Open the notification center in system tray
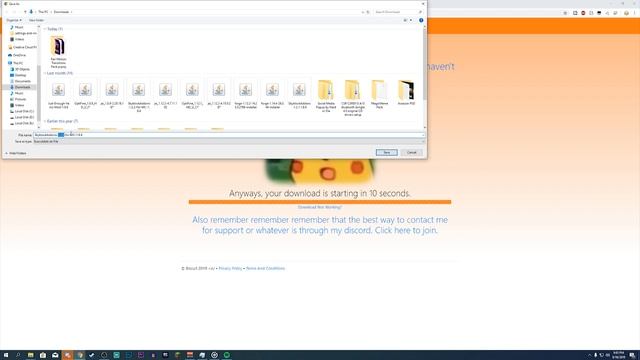This screenshot has height=360, width=640. (632, 355)
